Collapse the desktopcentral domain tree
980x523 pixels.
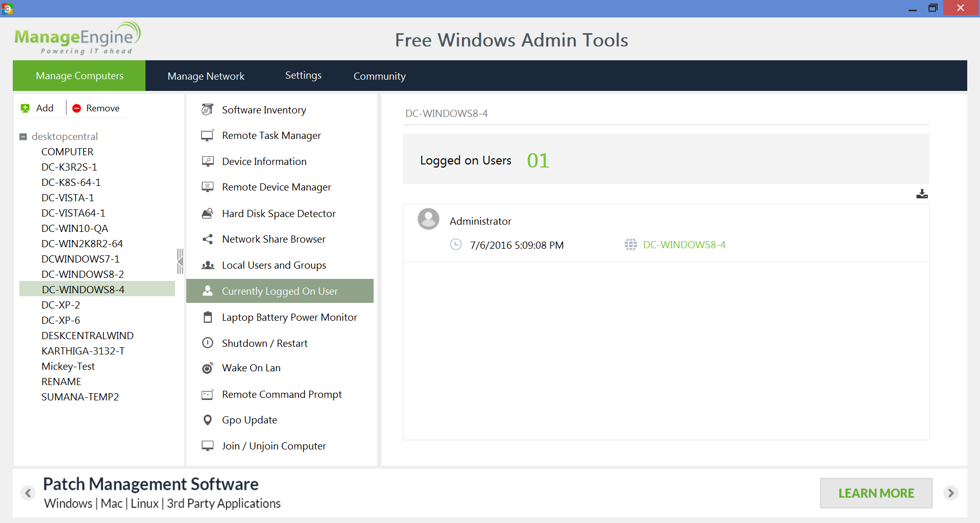click(23, 137)
